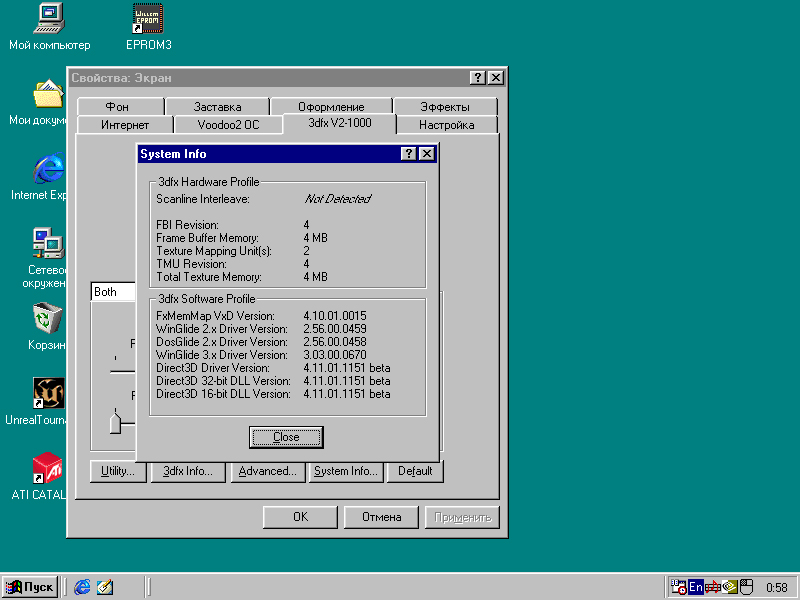
Task: Click the 3dfx Hardware Profile group heading
Action: pyautogui.click(x=209, y=182)
